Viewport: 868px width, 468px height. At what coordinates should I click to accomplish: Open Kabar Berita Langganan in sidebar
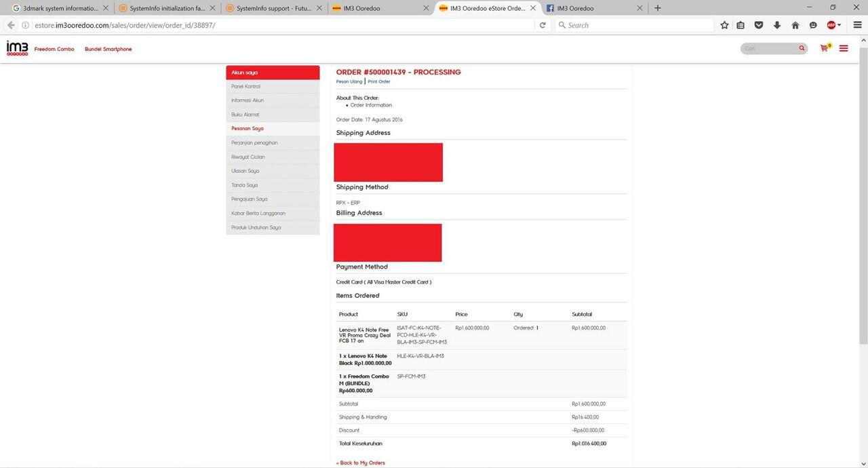point(273,213)
